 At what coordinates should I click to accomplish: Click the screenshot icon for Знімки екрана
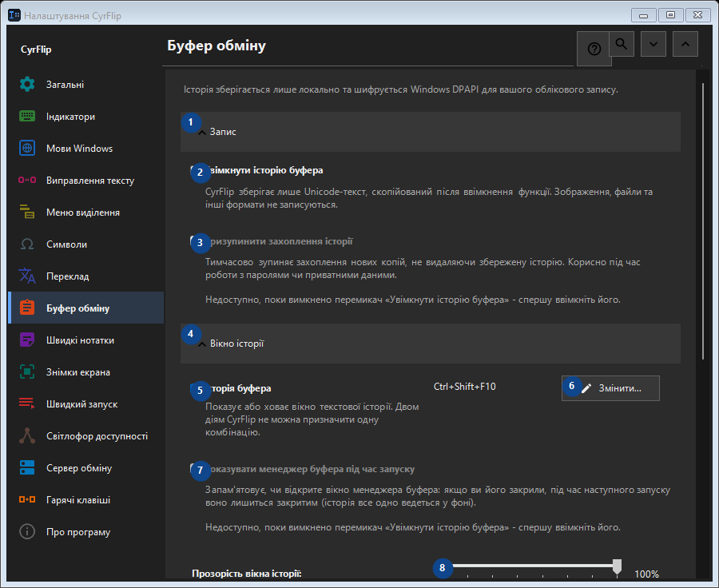(x=27, y=372)
